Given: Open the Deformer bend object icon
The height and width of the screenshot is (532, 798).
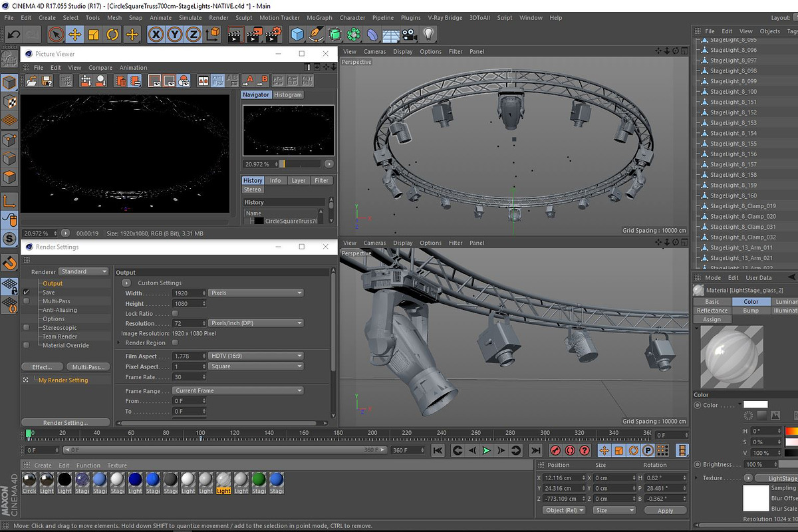Looking at the screenshot, I should point(373,34).
